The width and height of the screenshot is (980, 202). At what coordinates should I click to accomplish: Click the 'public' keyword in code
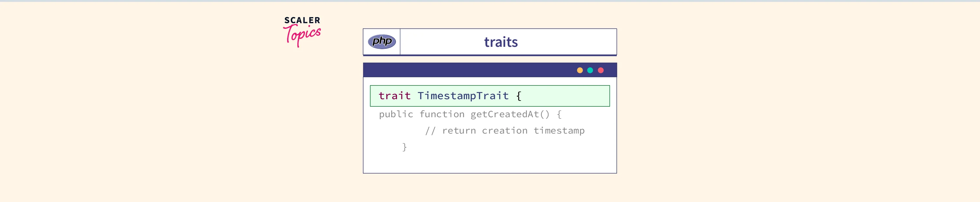[396, 114]
